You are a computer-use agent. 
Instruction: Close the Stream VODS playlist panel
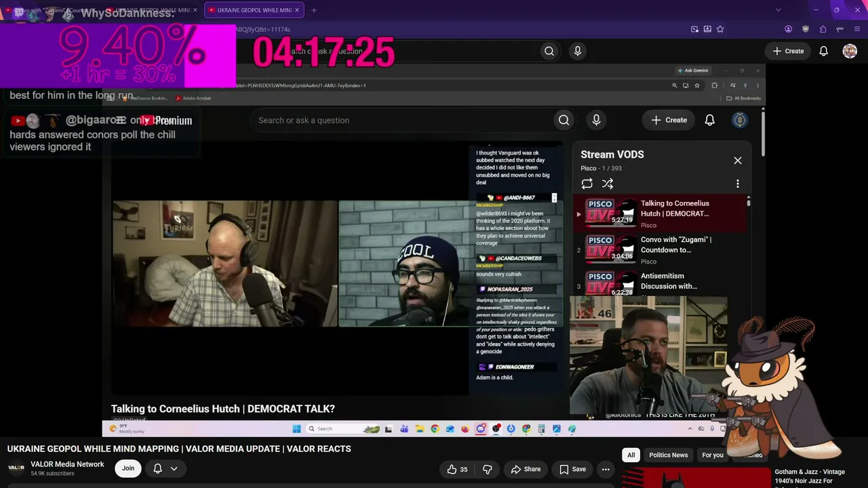coord(738,161)
